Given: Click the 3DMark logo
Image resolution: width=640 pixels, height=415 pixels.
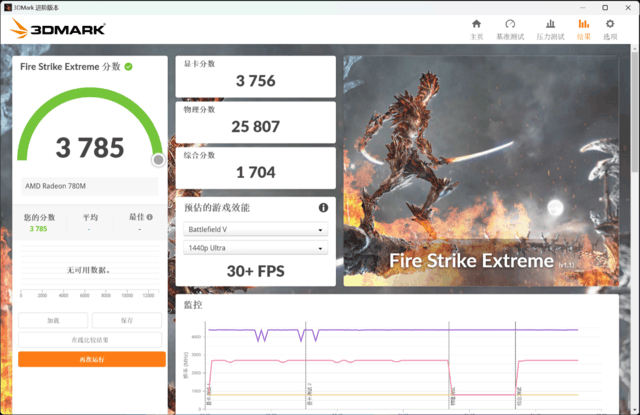Looking at the screenshot, I should coord(58,29).
